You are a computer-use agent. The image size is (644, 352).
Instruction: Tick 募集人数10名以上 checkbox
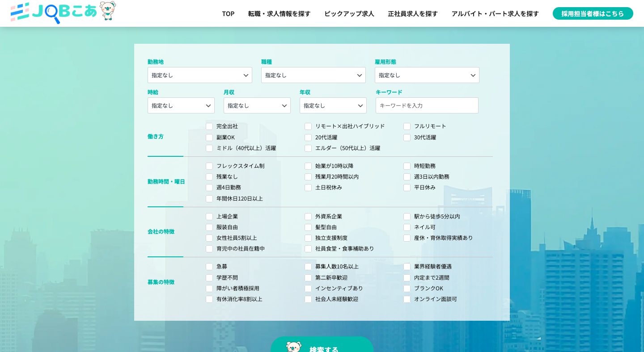point(308,267)
